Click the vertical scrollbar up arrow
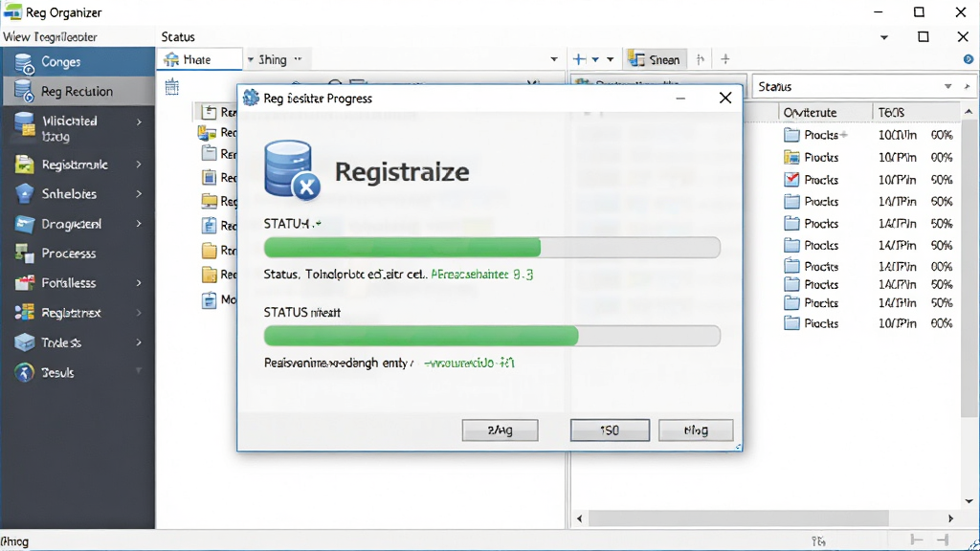The height and width of the screenshot is (551, 980). (x=969, y=112)
